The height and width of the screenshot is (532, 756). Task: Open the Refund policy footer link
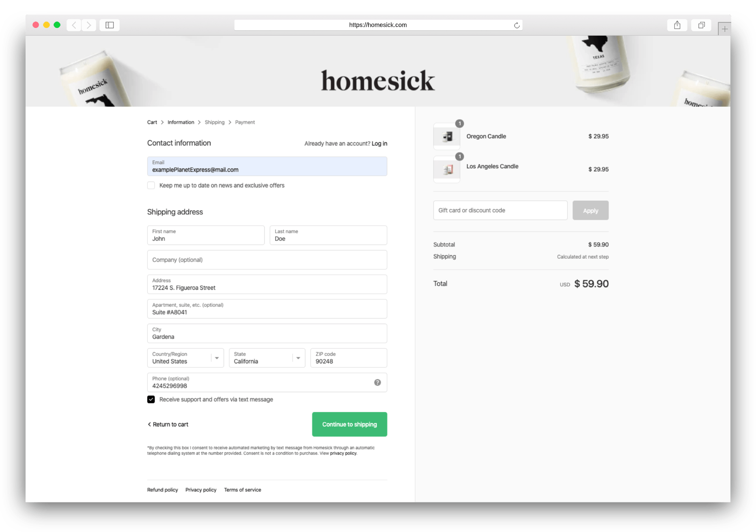(162, 490)
